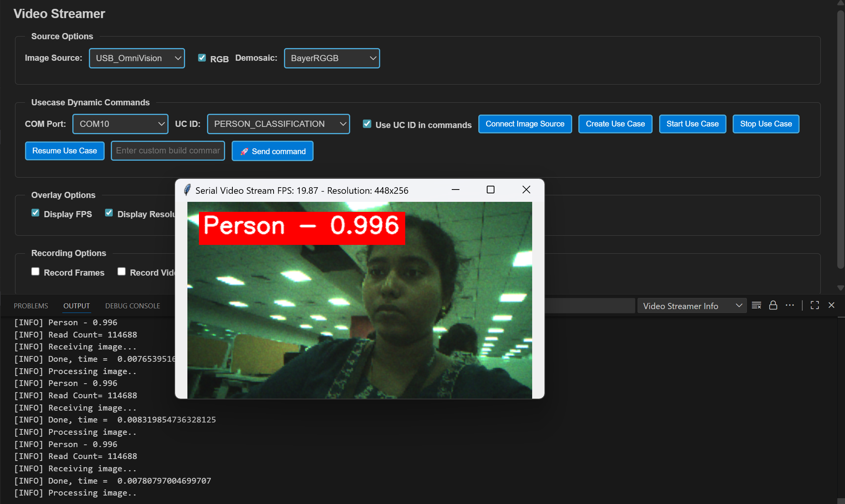
Task: Click the custom build command input field
Action: [x=168, y=151]
